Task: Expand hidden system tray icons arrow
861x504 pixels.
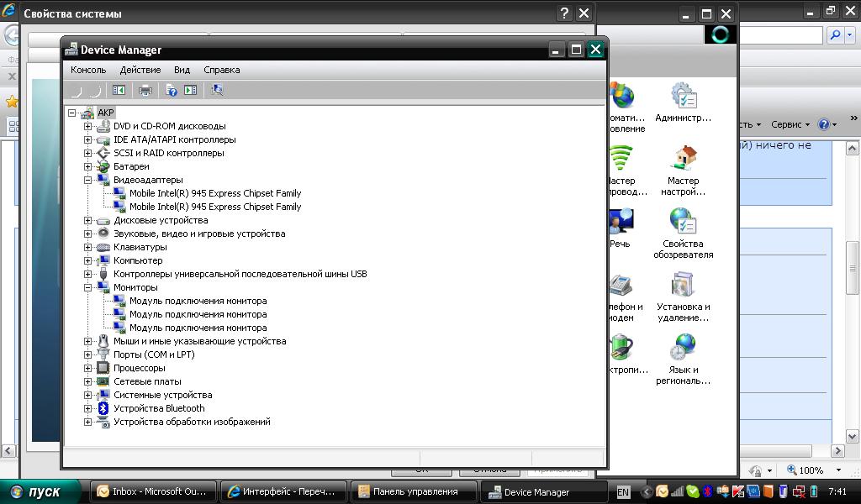Action: point(647,492)
